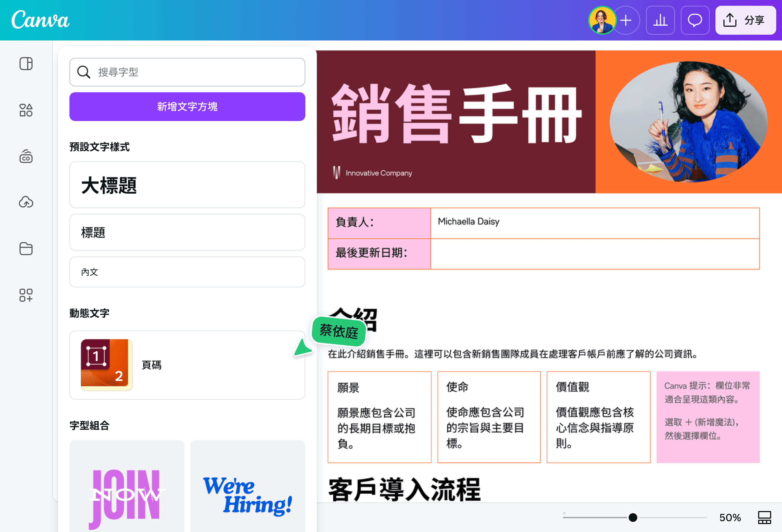Screen dimensions: 782x532
Task: Select the pink Canva 提示 tip box
Action: pos(708,417)
